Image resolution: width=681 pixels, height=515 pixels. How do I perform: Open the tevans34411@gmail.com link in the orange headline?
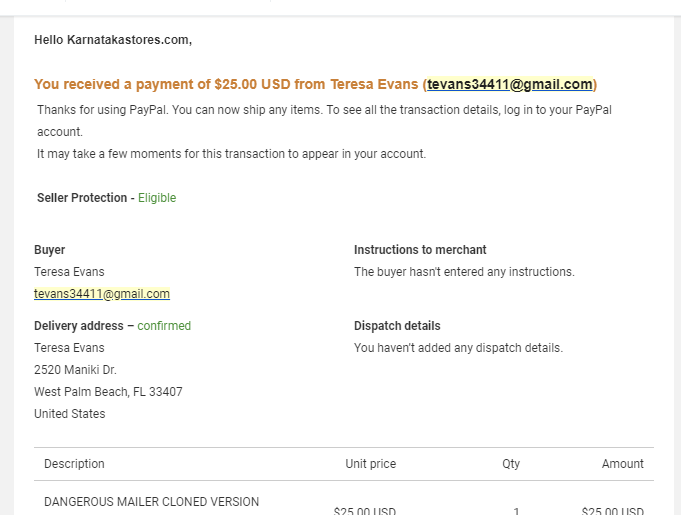509,84
